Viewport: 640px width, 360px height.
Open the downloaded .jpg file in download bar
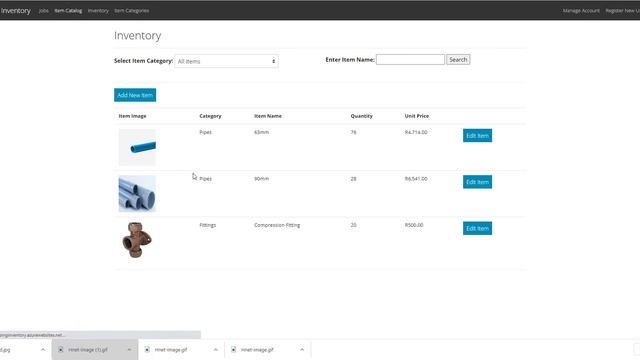tap(5, 350)
